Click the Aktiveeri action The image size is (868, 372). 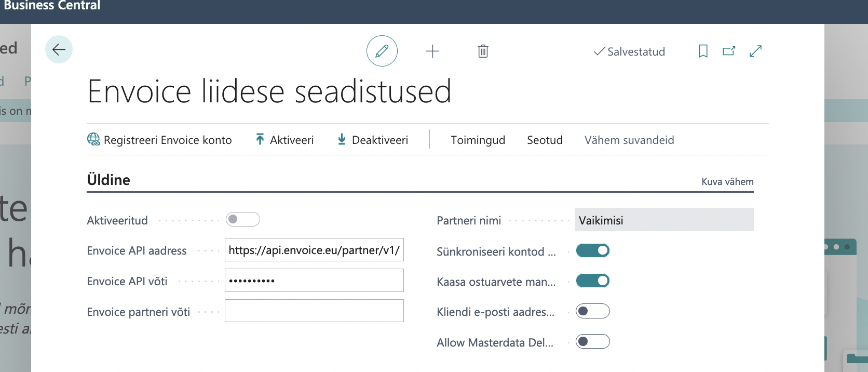(284, 140)
